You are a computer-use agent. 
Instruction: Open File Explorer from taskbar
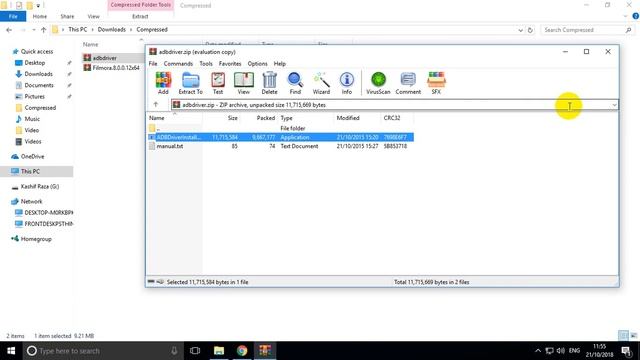pyautogui.click(x=219, y=351)
